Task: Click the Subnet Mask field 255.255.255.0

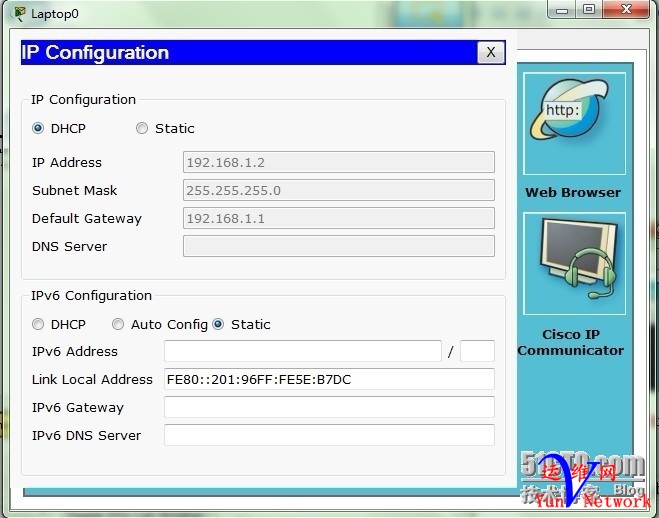Action: [x=339, y=190]
